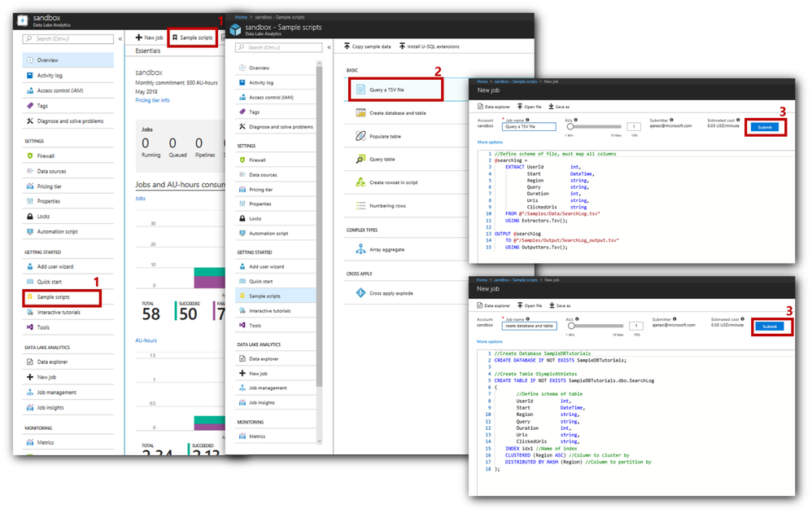Click the Jobs chart link in the left blade
Image resolution: width=812 pixels, height=513 pixels.
pyautogui.click(x=140, y=199)
